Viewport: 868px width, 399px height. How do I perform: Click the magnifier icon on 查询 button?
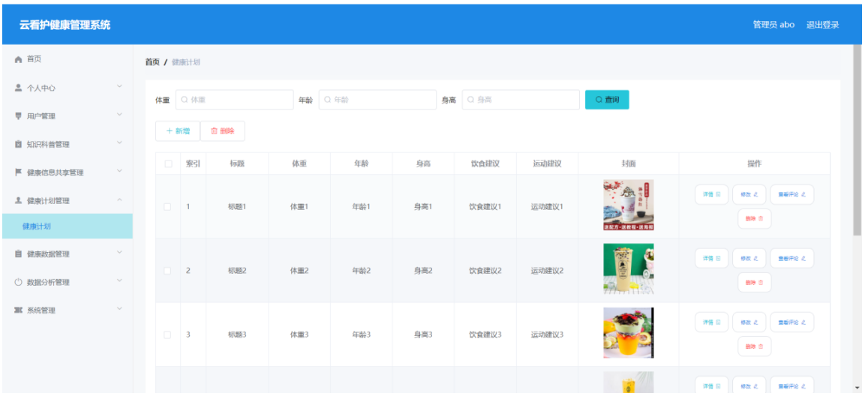pos(599,100)
